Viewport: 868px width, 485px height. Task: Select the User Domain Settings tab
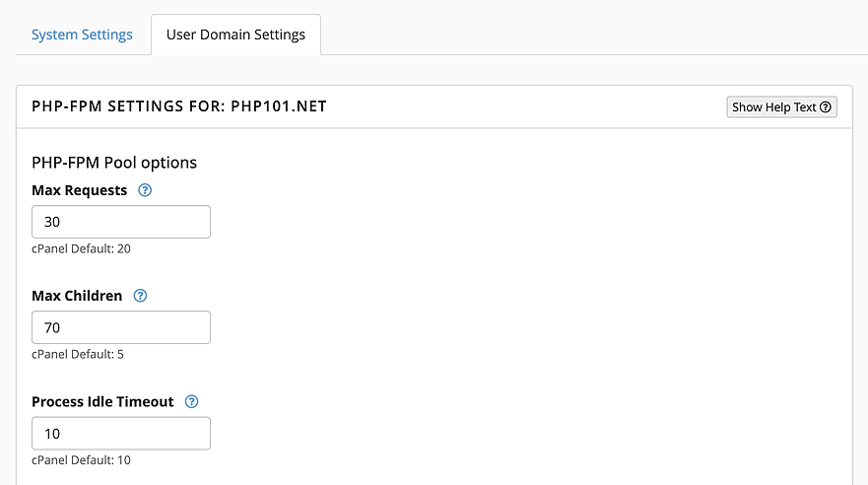click(x=235, y=35)
